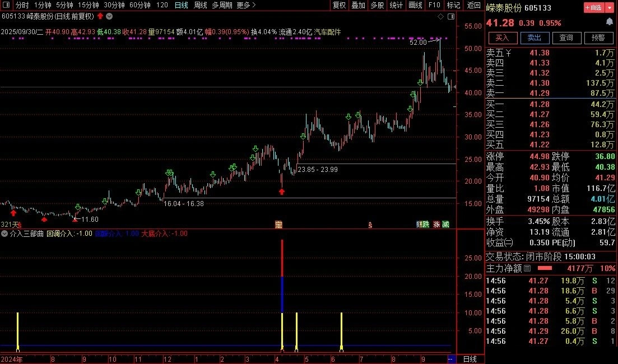Click the 跌停 value 36.80
The width and height of the screenshot is (618, 364).
point(605,157)
